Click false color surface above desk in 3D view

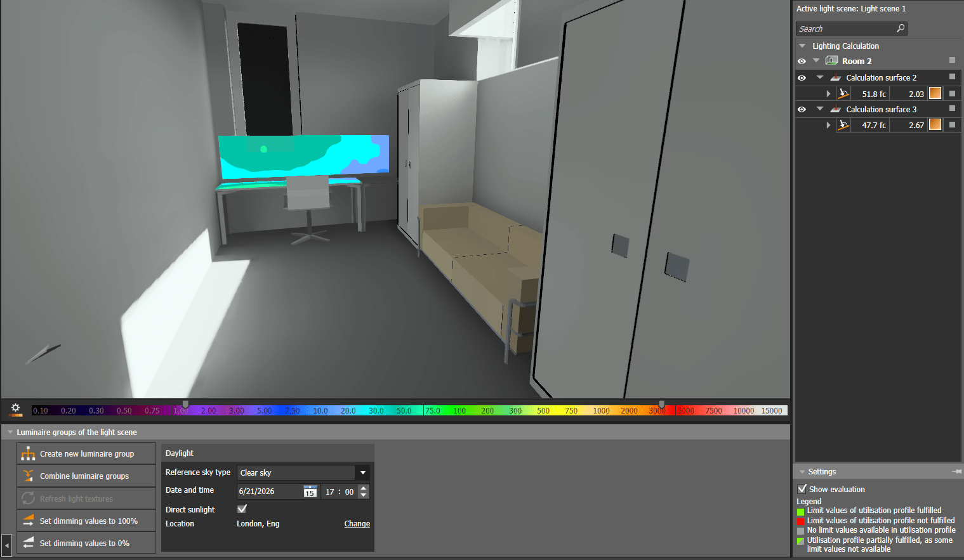(x=303, y=155)
